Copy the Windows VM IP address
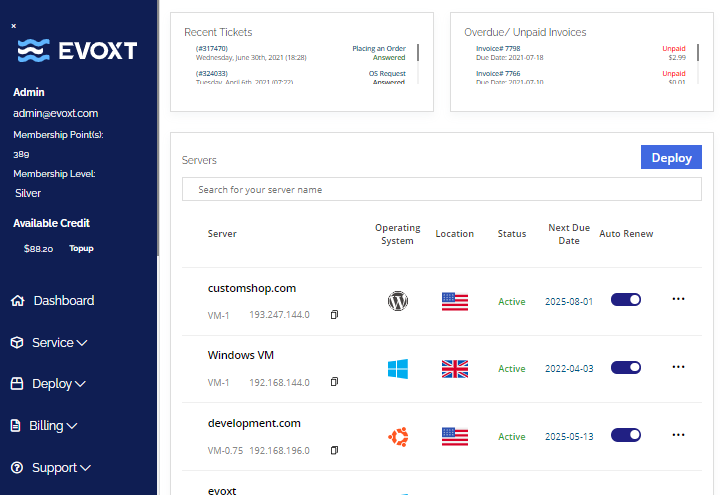This screenshot has width=720, height=495. pos(334,382)
